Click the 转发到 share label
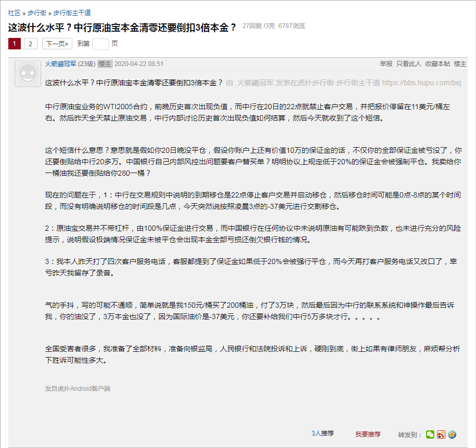The image size is (476, 448). pyautogui.click(x=410, y=434)
